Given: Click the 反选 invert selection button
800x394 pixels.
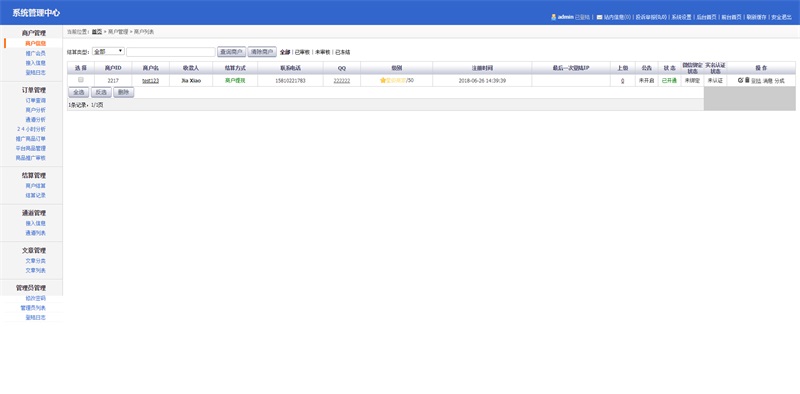Looking at the screenshot, I should click(x=101, y=92).
